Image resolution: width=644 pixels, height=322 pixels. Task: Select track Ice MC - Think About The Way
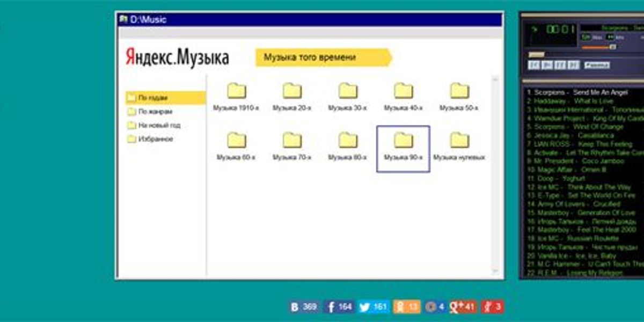[579, 187]
